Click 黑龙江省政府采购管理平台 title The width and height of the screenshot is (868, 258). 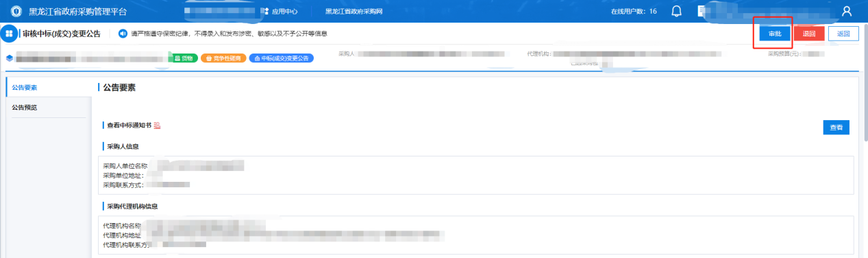[x=77, y=12]
